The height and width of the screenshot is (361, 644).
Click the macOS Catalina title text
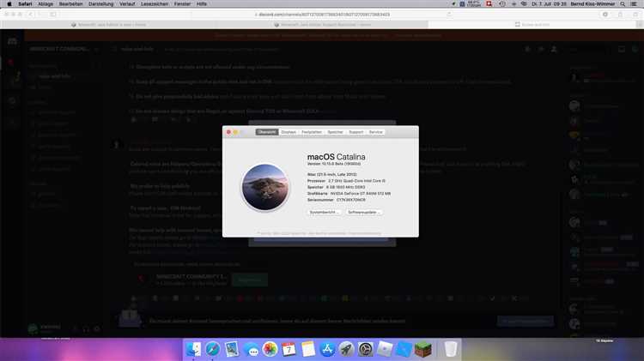336,157
